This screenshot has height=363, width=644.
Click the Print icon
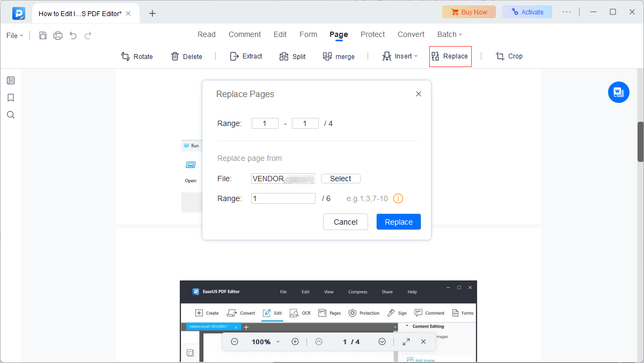(58, 35)
